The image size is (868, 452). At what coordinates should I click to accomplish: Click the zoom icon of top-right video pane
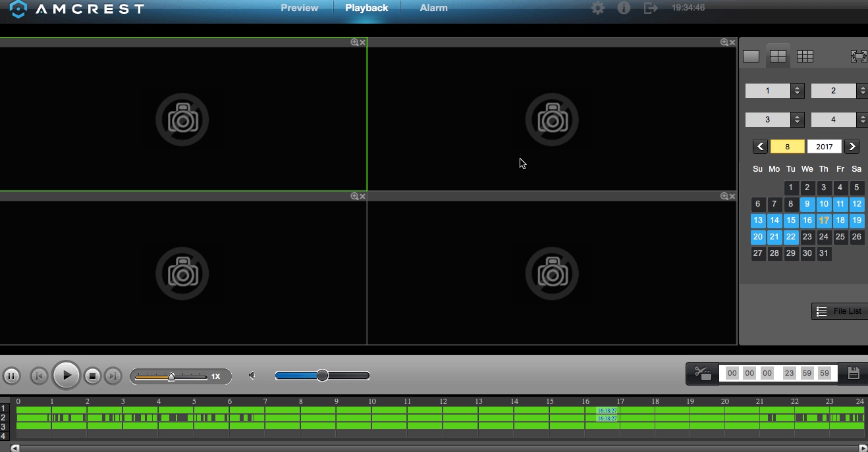coord(724,42)
